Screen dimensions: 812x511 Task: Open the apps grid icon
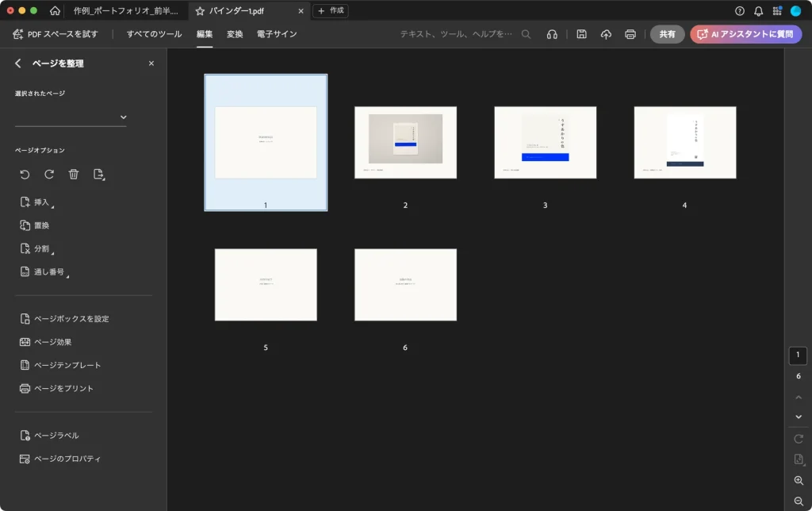[x=777, y=11]
